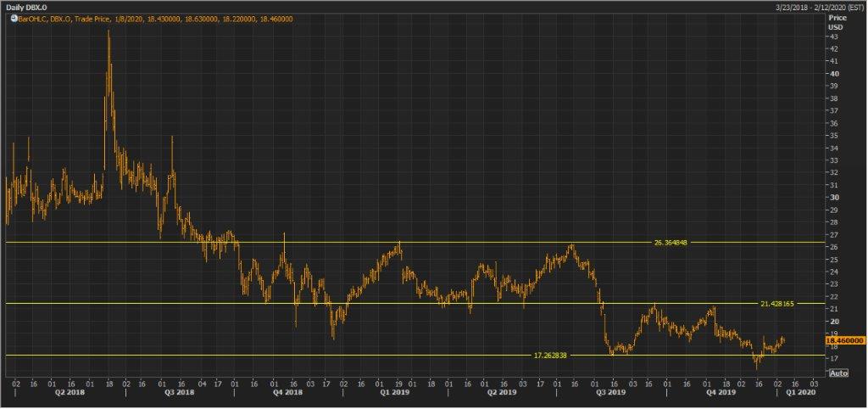The image size is (868, 409).
Task: Click the Q4 2019 quarter label
Action: coord(721,392)
